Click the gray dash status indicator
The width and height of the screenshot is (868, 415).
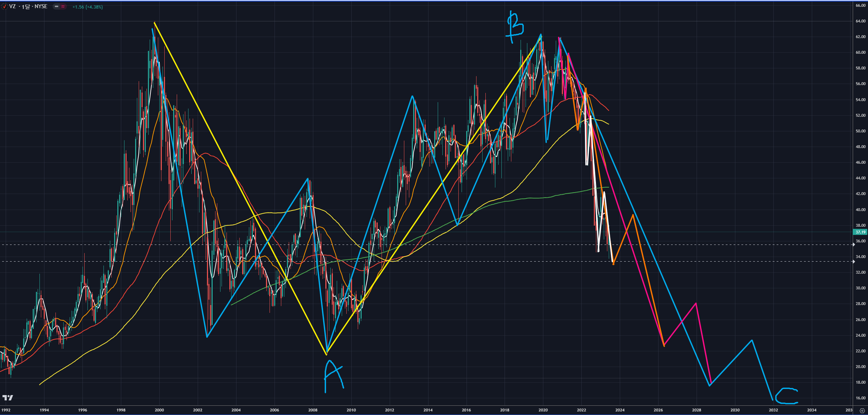click(x=57, y=6)
